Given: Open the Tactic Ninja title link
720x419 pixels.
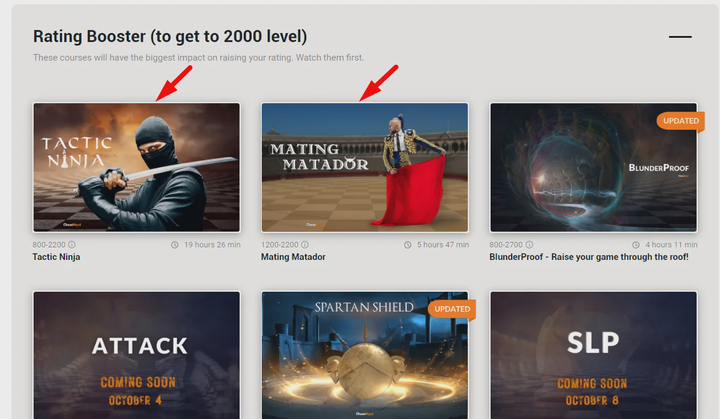Looking at the screenshot, I should [56, 257].
